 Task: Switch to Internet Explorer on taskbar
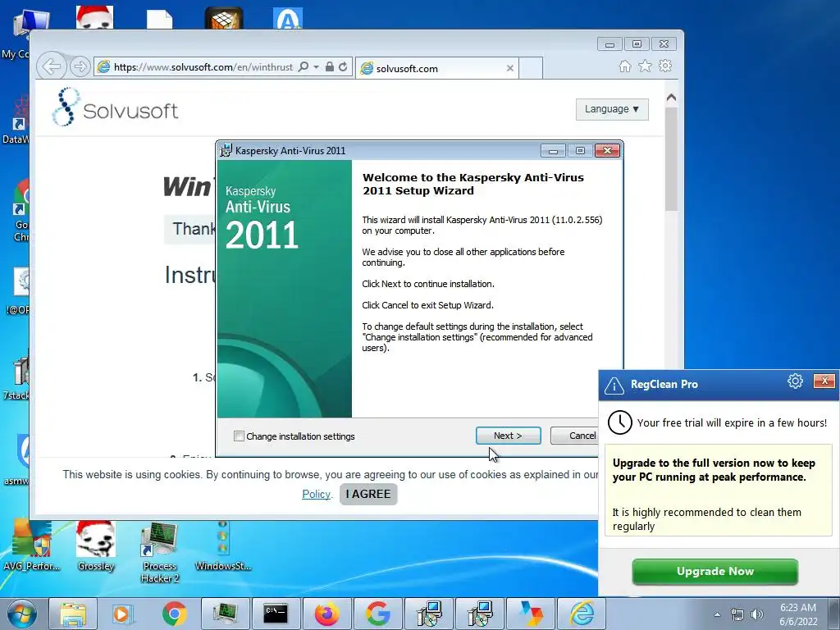click(582, 614)
